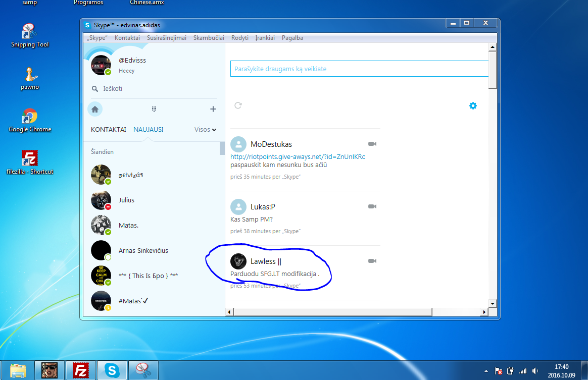Click the Lawless || name
This screenshot has height=380, width=588.
coord(266,261)
